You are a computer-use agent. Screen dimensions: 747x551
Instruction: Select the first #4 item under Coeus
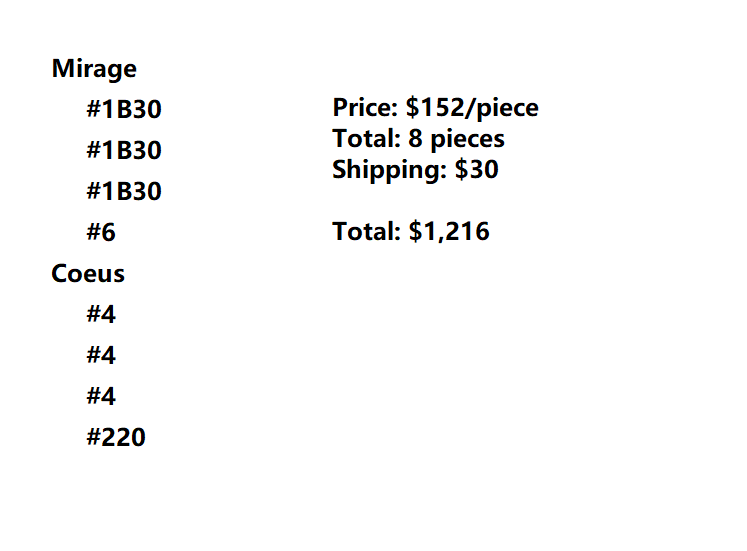point(101,315)
